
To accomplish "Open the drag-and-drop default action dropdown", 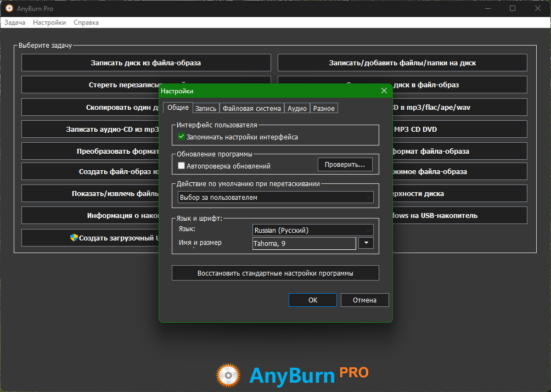I will tap(275, 197).
